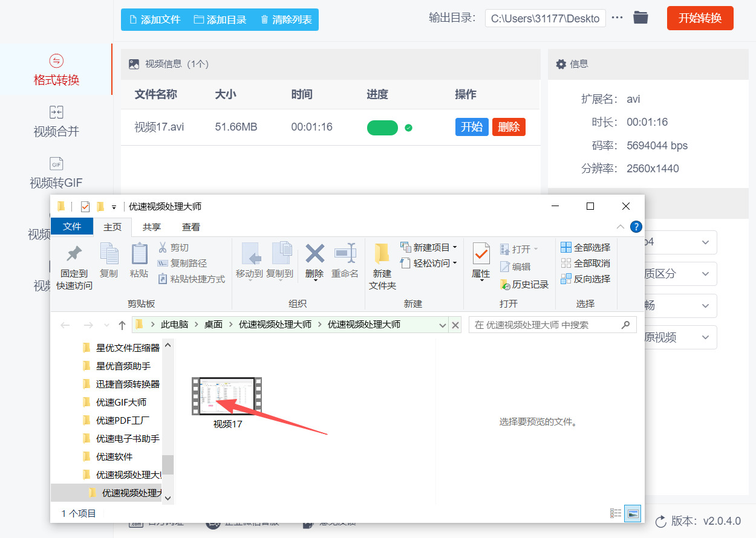Select the 视频17 file thumbnail
The image size is (756, 538).
pyautogui.click(x=227, y=396)
